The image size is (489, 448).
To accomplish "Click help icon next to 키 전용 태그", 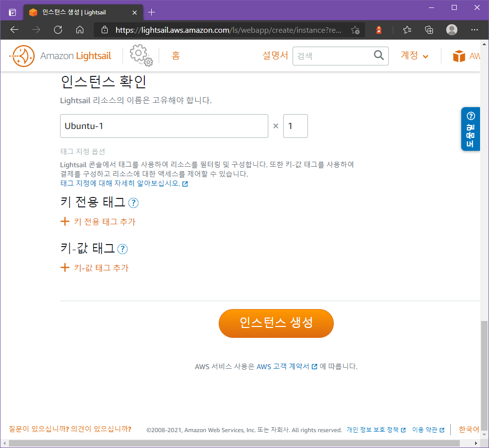I will pyautogui.click(x=133, y=203).
